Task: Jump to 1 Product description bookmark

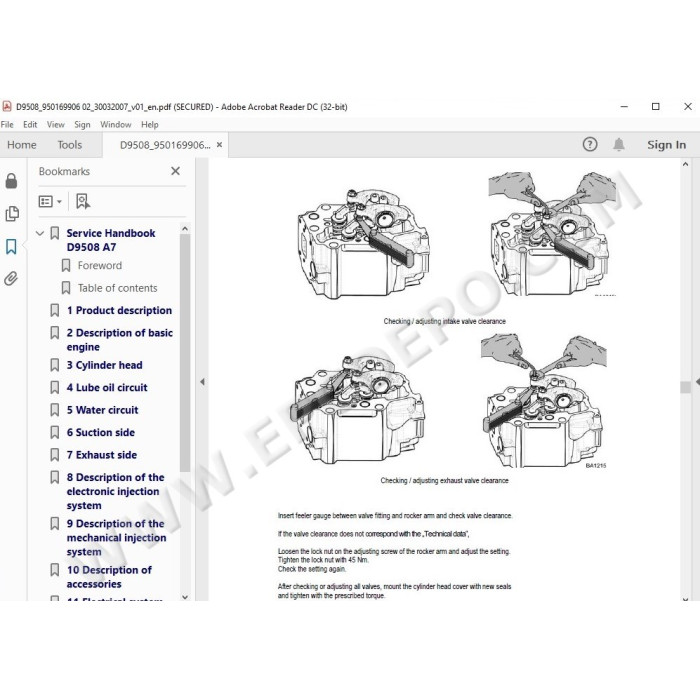Action: click(119, 310)
